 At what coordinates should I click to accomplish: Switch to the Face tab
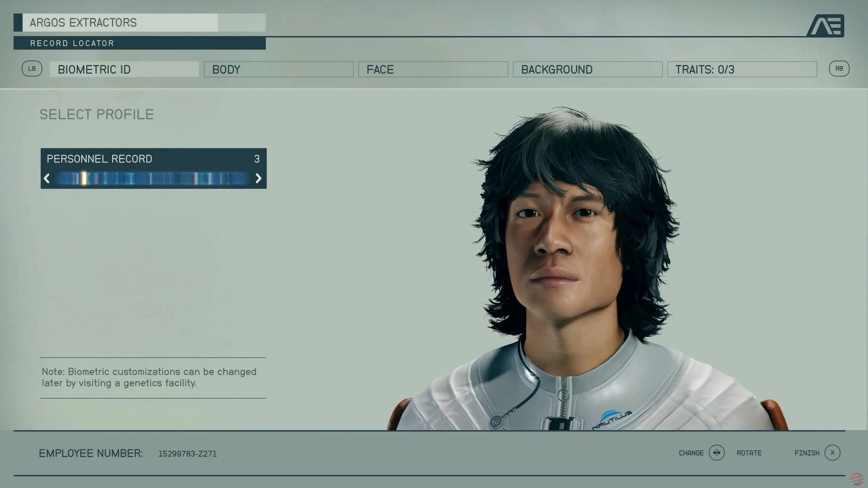coord(433,69)
